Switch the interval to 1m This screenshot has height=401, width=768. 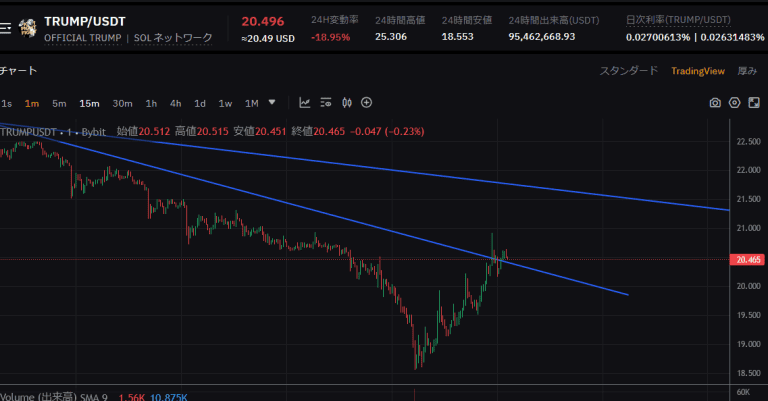point(32,103)
